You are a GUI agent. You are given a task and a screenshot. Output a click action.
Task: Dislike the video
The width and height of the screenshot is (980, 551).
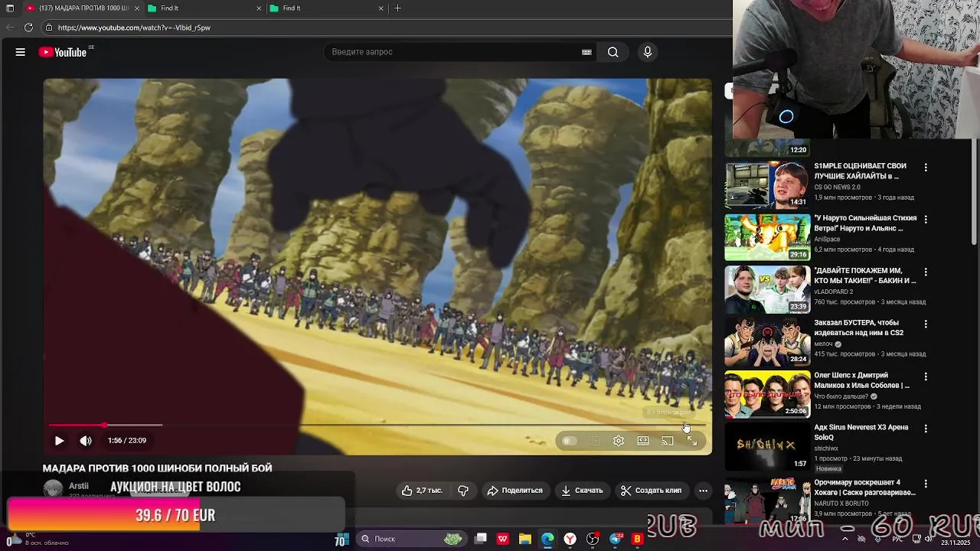click(x=463, y=491)
